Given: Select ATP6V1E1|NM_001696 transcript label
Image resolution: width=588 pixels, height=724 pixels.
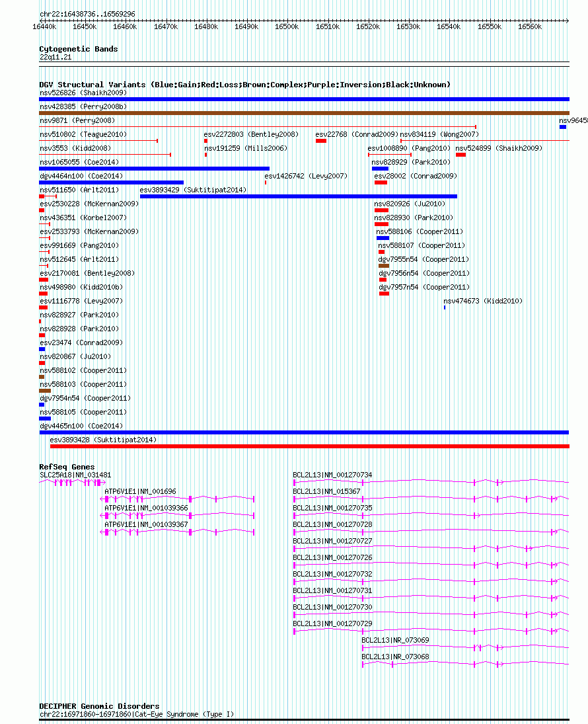Looking at the screenshot, I should pos(140,491).
